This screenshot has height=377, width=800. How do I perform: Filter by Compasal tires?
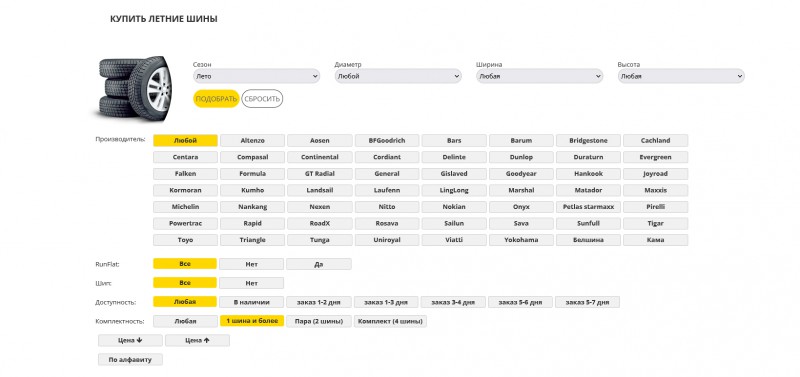coord(253,157)
